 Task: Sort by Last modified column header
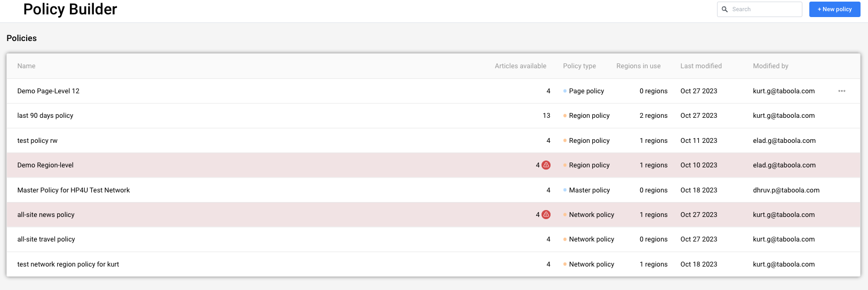(700, 66)
